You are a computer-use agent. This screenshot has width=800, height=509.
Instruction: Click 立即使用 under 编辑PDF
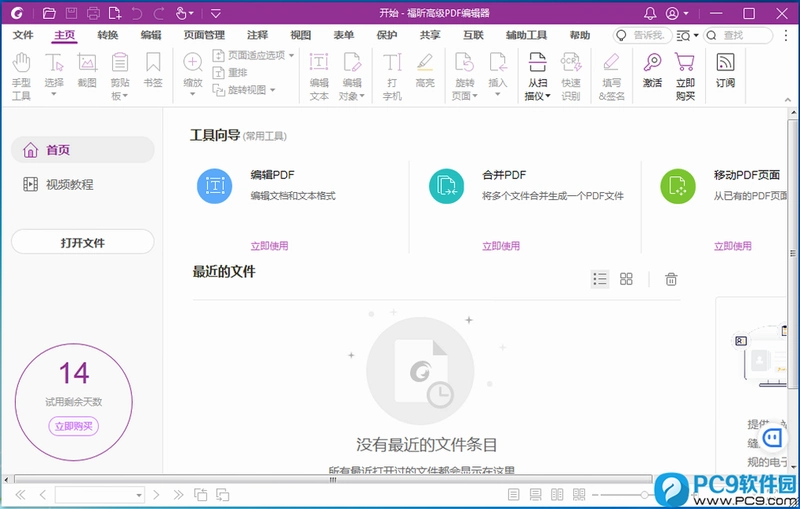tap(269, 246)
